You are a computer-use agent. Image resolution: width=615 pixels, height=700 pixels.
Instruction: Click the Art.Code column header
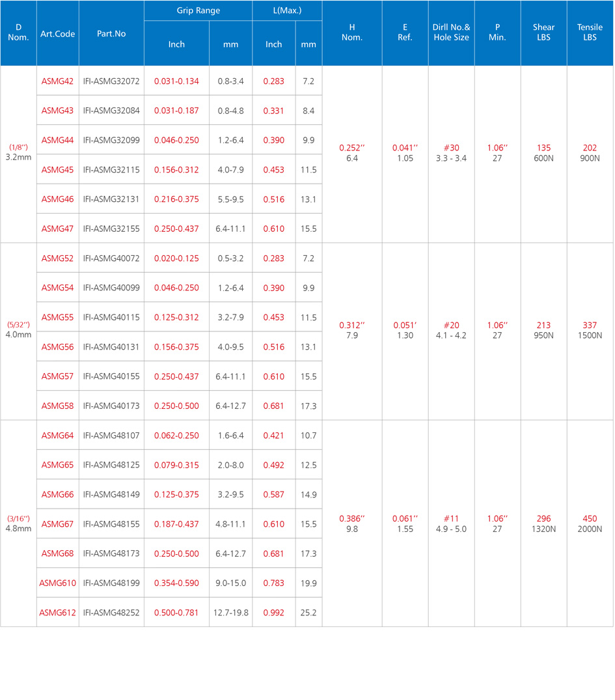(x=57, y=33)
